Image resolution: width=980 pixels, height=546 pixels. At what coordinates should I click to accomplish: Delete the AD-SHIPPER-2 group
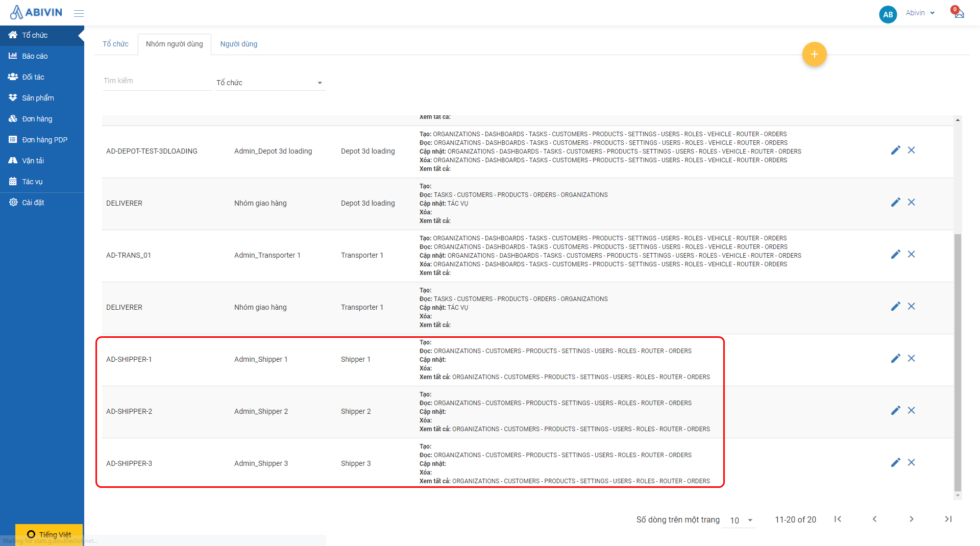click(911, 411)
